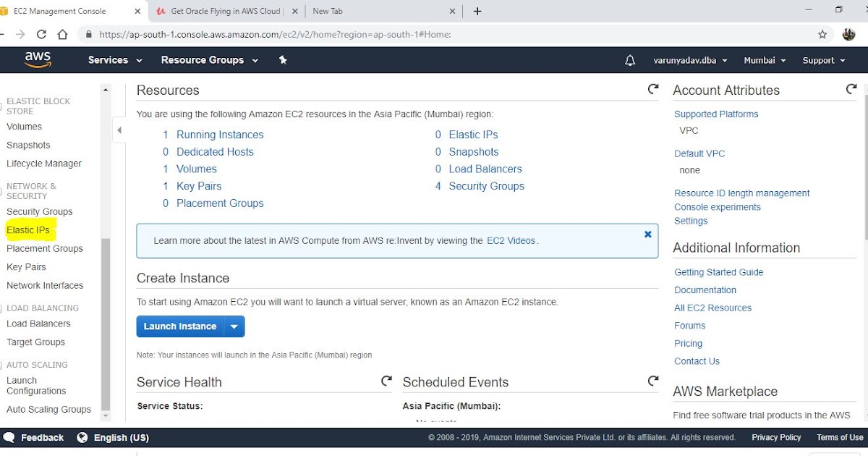Dismiss the re:Invent announcement banner
Viewport: 868px width, 456px height.
(x=647, y=234)
